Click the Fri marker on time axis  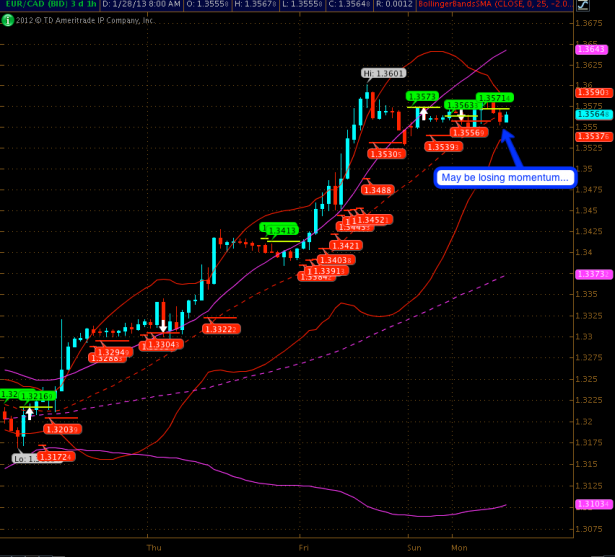pos(302,549)
